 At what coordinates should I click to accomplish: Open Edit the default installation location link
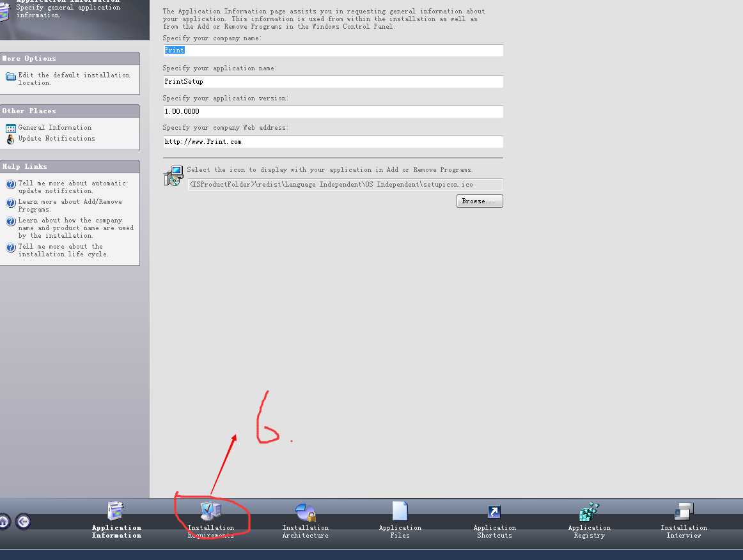[74, 79]
